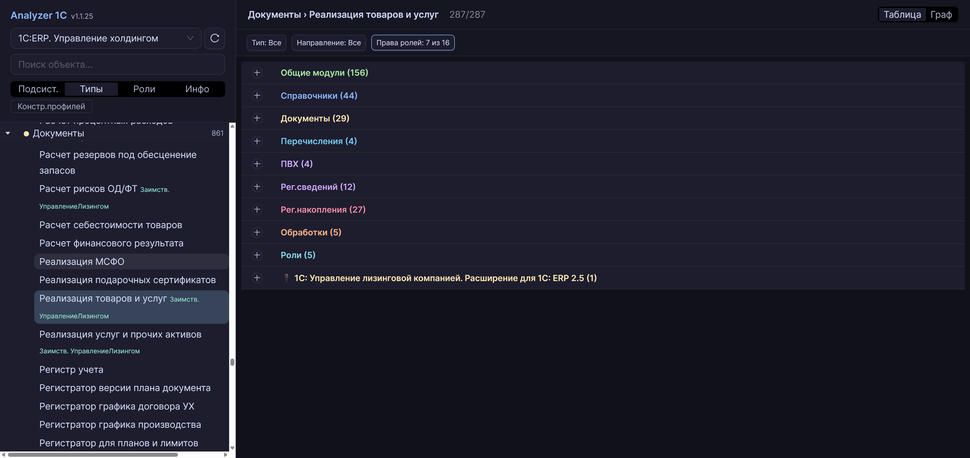Image resolution: width=970 pixels, height=458 pixels.
Task: Select Реализация товаров и услуг document
Action: (x=131, y=307)
